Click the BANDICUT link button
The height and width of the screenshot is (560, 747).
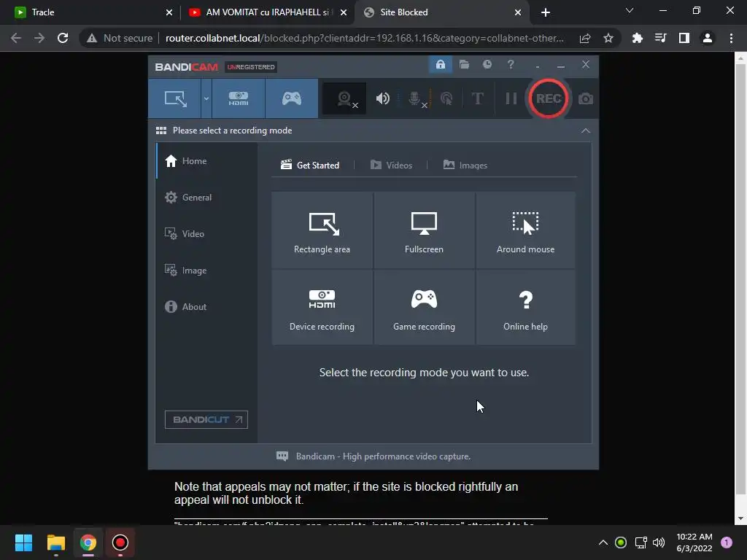click(206, 419)
